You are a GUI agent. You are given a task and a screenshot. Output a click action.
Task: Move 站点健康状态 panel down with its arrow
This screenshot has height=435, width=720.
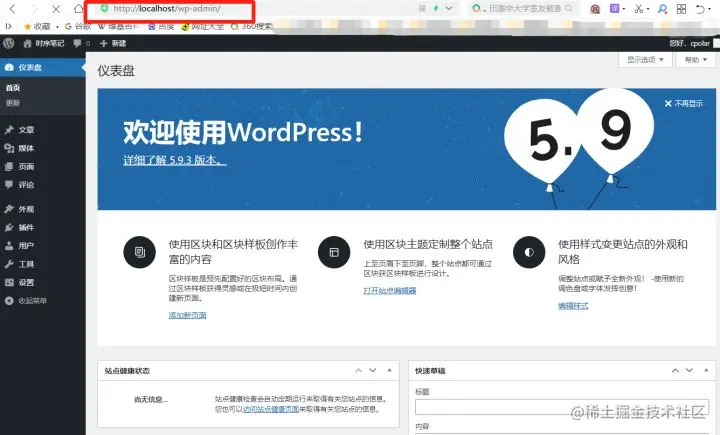pyautogui.click(x=373, y=370)
